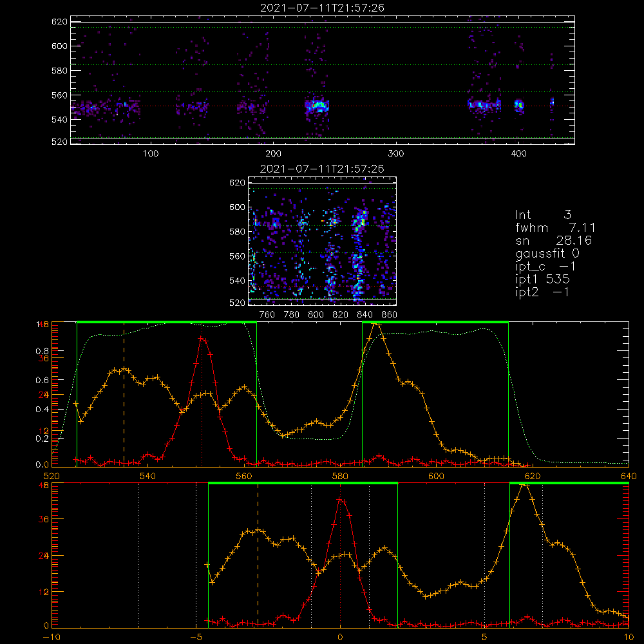644x644 pixels.
Task: Click x-axis label '-10' of the bottom plot
Action: point(52,637)
